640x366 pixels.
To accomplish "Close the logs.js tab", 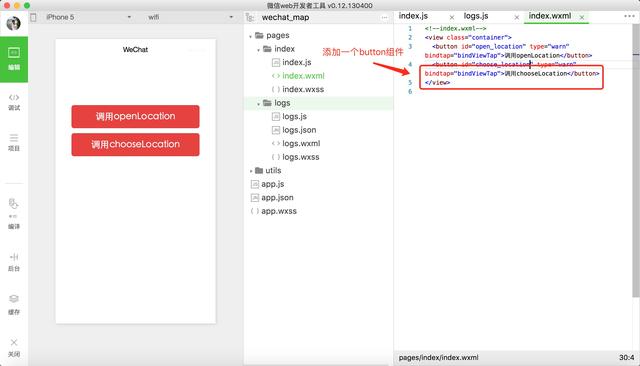I will coord(517,17).
